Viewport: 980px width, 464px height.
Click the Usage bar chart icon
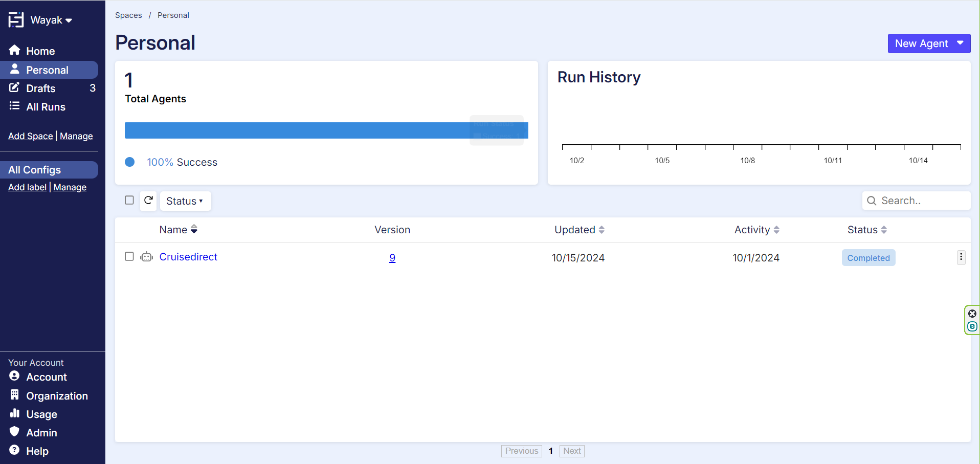pos(14,413)
